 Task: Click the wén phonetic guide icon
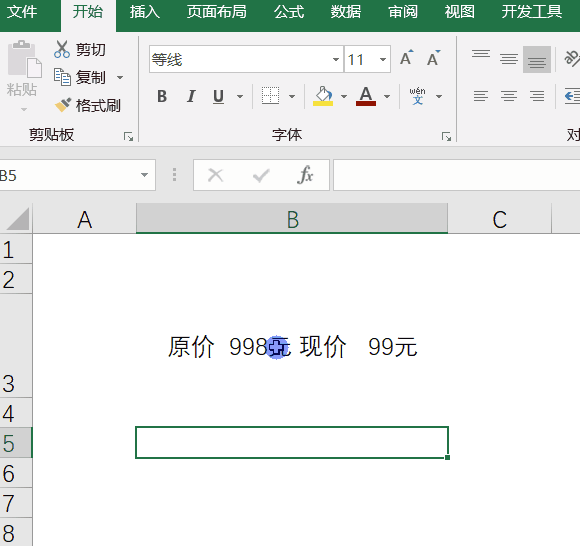(418, 96)
